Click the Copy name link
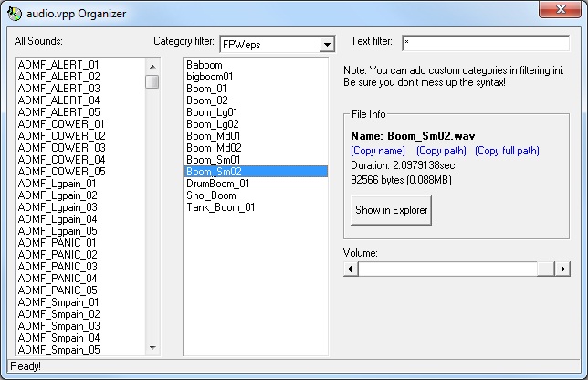The image size is (588, 380). tap(378, 150)
